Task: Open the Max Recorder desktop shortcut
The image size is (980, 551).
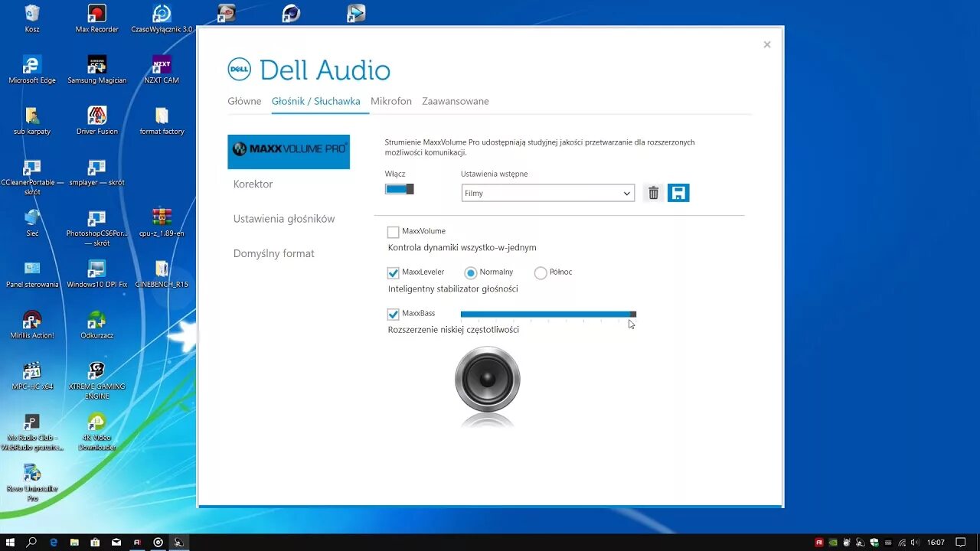Action: 97,19
